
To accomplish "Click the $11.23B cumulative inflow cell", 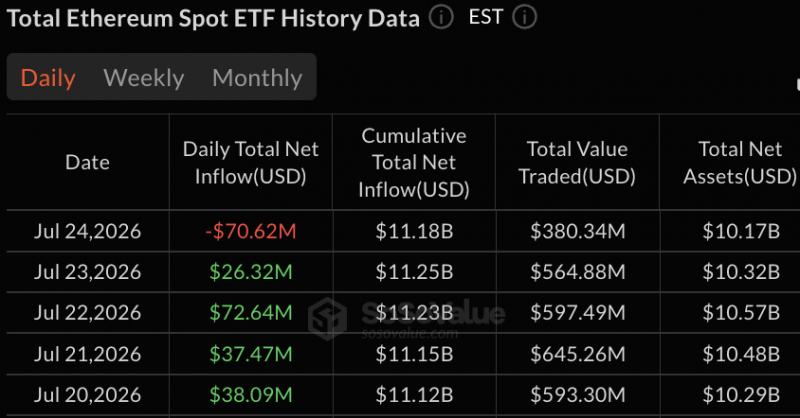I will 414,313.
